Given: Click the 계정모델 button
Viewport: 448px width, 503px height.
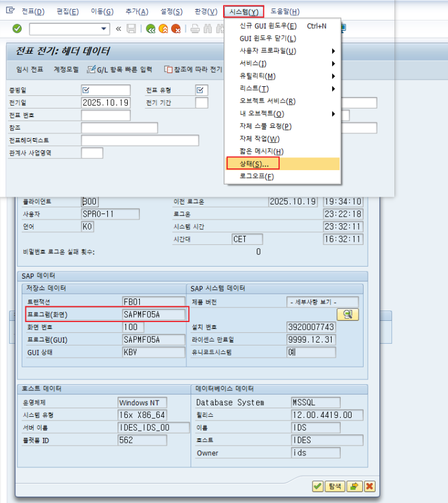Looking at the screenshot, I should [66, 69].
